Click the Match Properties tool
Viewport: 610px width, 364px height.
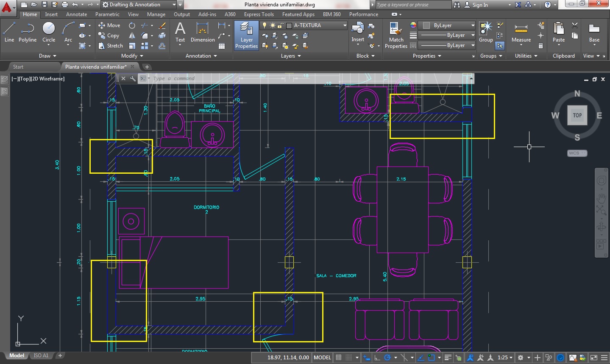[396, 35]
